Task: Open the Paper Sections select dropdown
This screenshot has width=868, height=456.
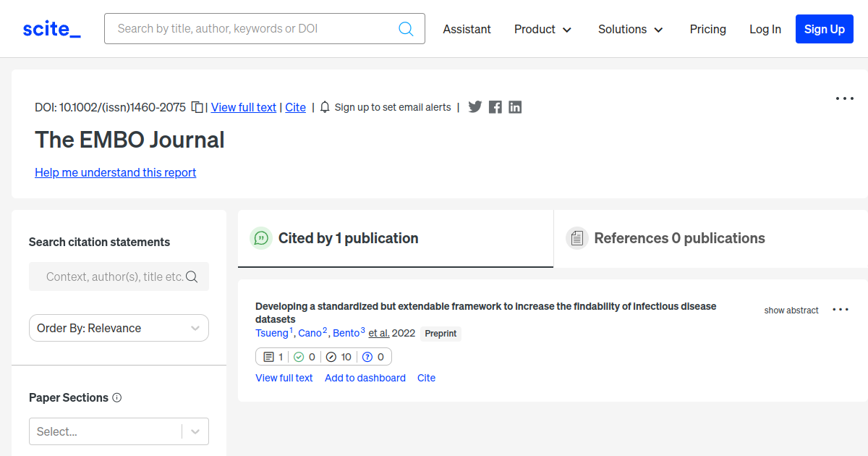Action: [x=119, y=431]
